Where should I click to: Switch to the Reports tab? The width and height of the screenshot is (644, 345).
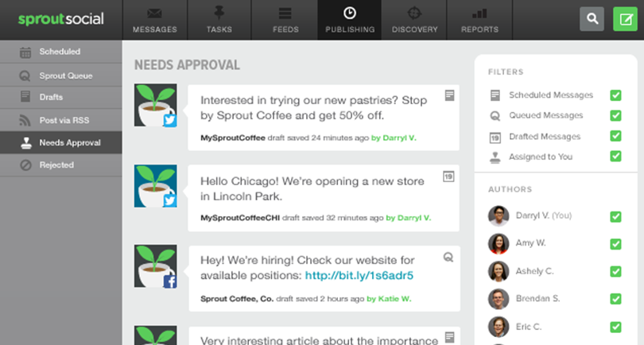point(479,20)
